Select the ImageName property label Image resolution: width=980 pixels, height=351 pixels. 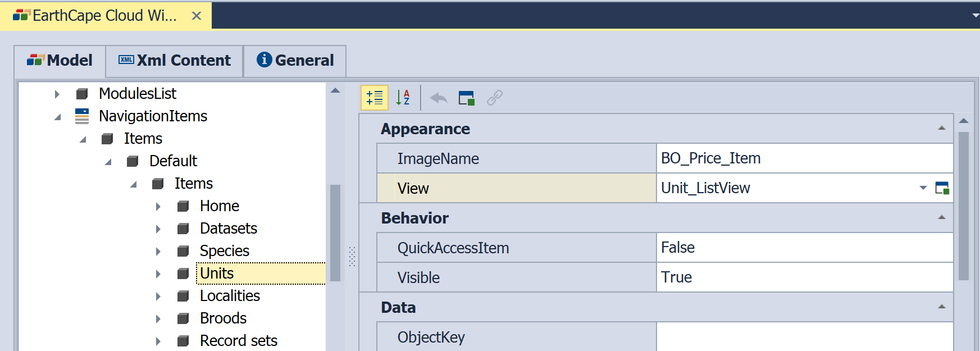(x=438, y=158)
